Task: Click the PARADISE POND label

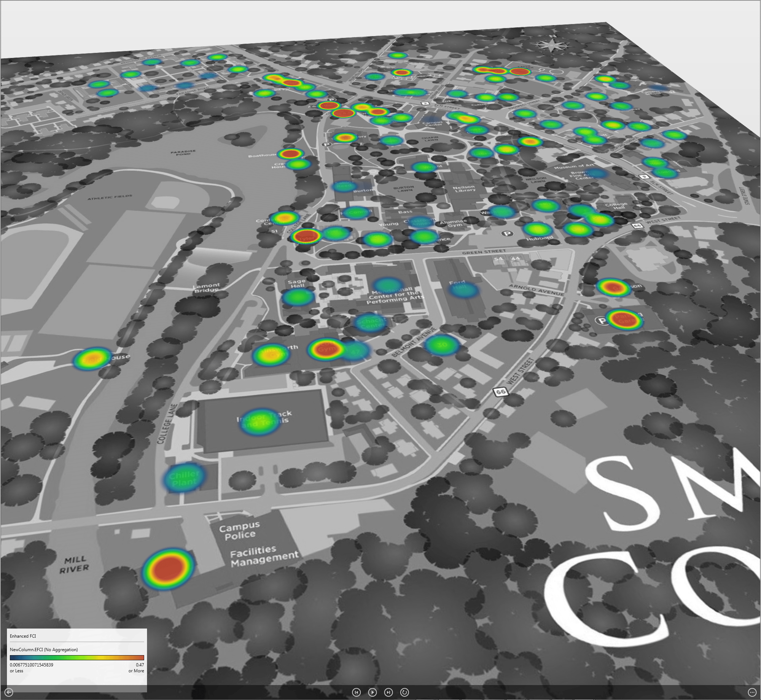Action: click(x=183, y=153)
